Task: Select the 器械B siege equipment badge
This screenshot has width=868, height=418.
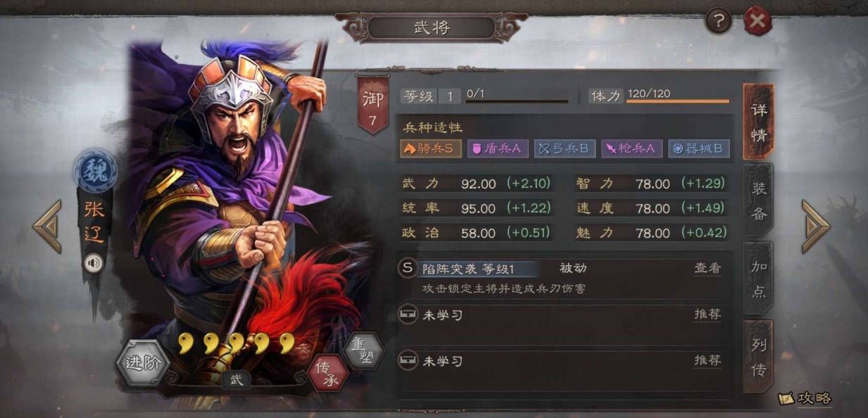Action: 698,148
